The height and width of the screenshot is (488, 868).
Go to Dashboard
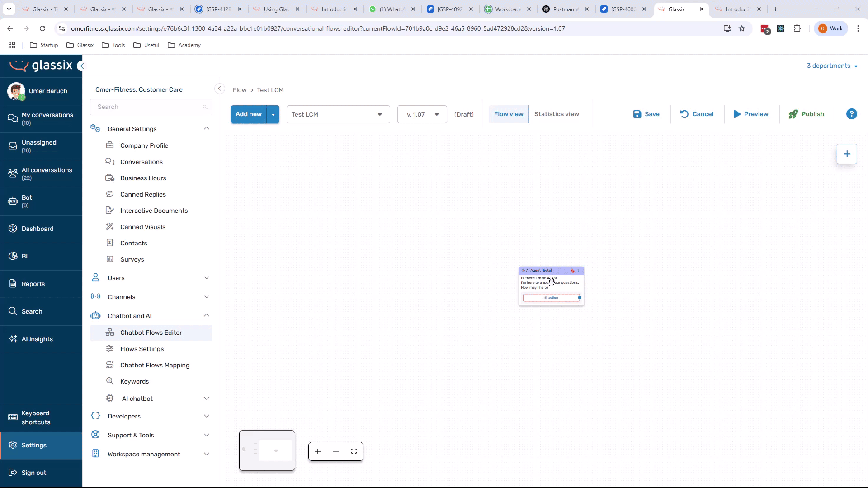pyautogui.click(x=41, y=229)
